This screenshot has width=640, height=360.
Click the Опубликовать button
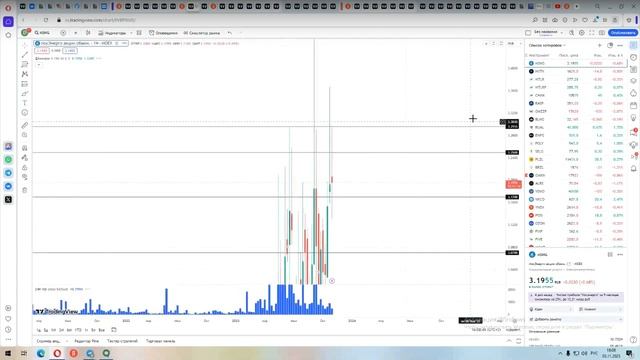(x=622, y=33)
